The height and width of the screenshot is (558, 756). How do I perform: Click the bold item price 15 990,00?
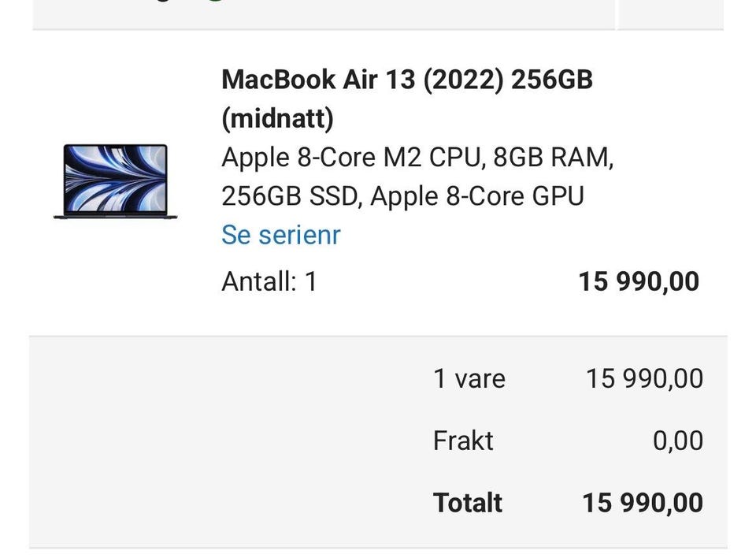coord(639,281)
